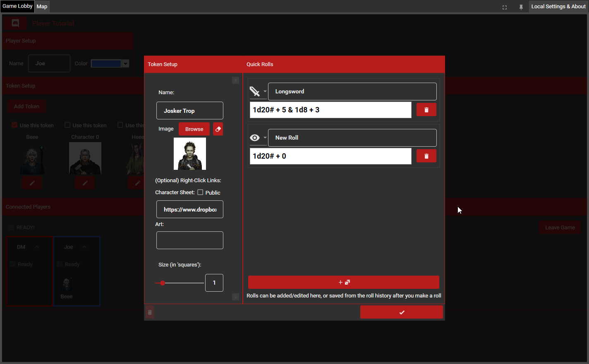Click the size value box showing 1
Image resolution: width=589 pixels, height=364 pixels.
tap(214, 283)
